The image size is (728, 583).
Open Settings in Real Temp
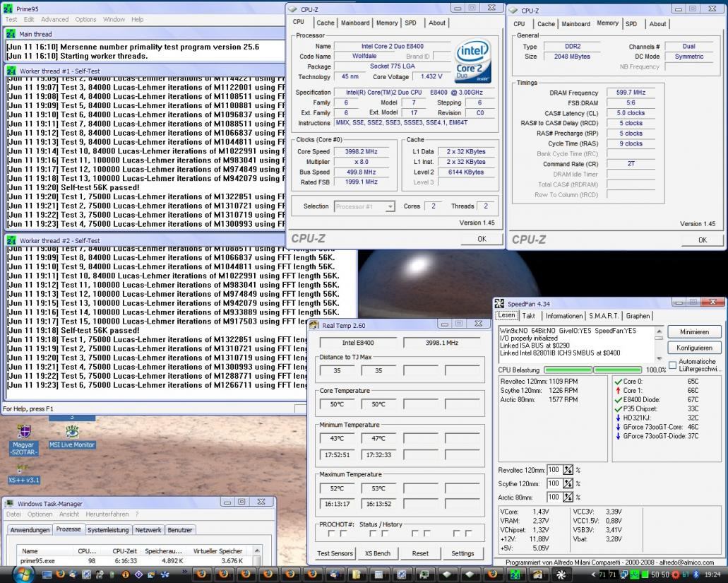[463, 553]
